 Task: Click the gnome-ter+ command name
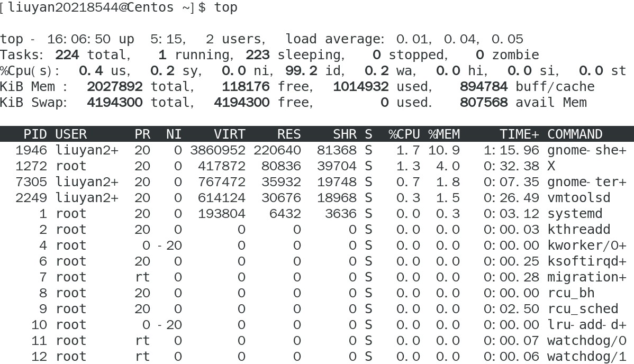pyautogui.click(x=586, y=182)
